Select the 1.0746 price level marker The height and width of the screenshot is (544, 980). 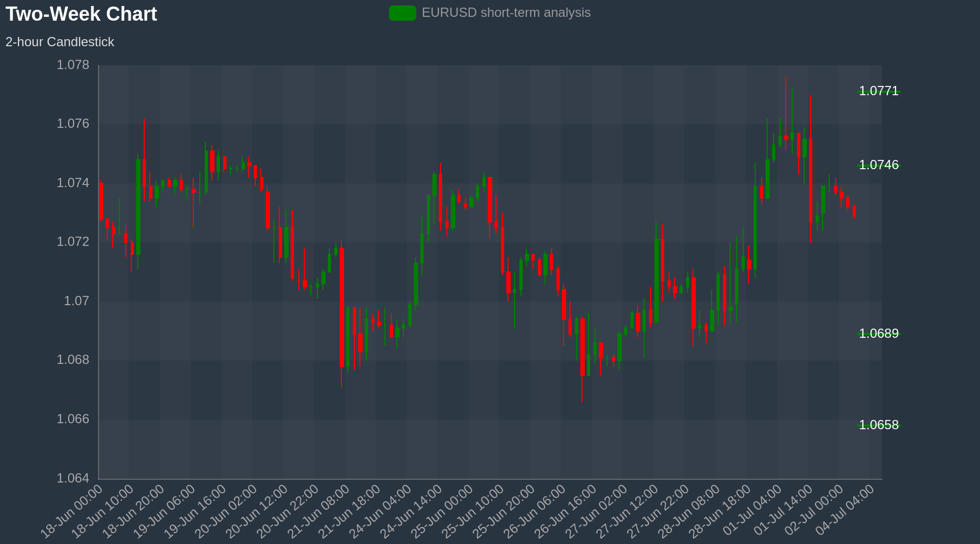pyautogui.click(x=879, y=165)
